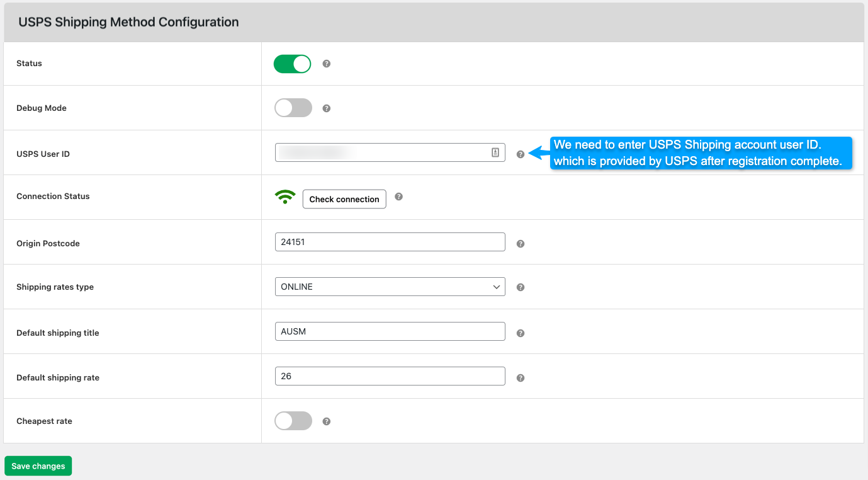Screen dimensions: 868x480
Task: Click the help icon for USPS User ID
Action: pyautogui.click(x=521, y=154)
